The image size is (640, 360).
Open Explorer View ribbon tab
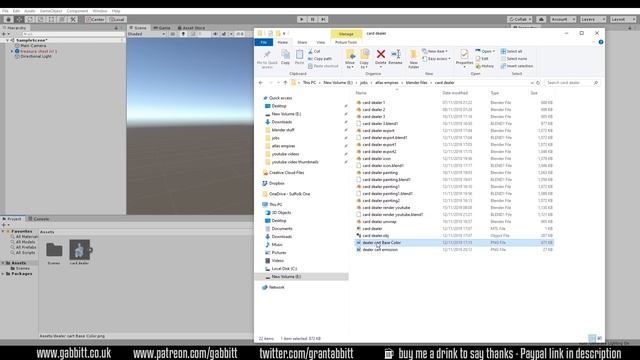[x=321, y=42]
